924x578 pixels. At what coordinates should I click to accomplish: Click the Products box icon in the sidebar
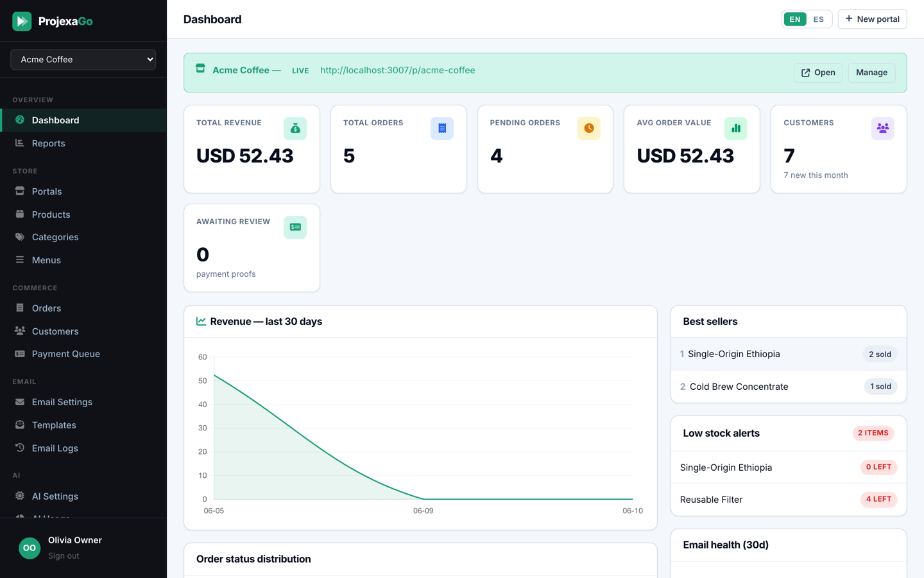tap(20, 214)
